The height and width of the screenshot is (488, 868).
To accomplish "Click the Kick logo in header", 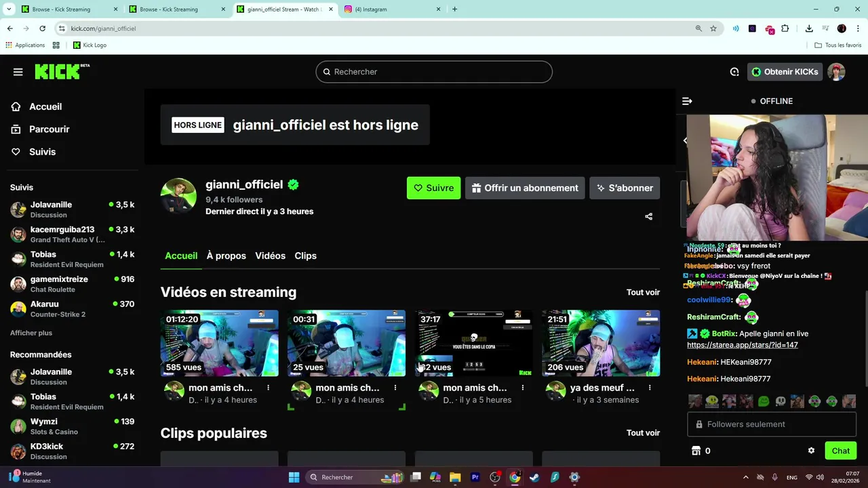I will pyautogui.click(x=62, y=71).
